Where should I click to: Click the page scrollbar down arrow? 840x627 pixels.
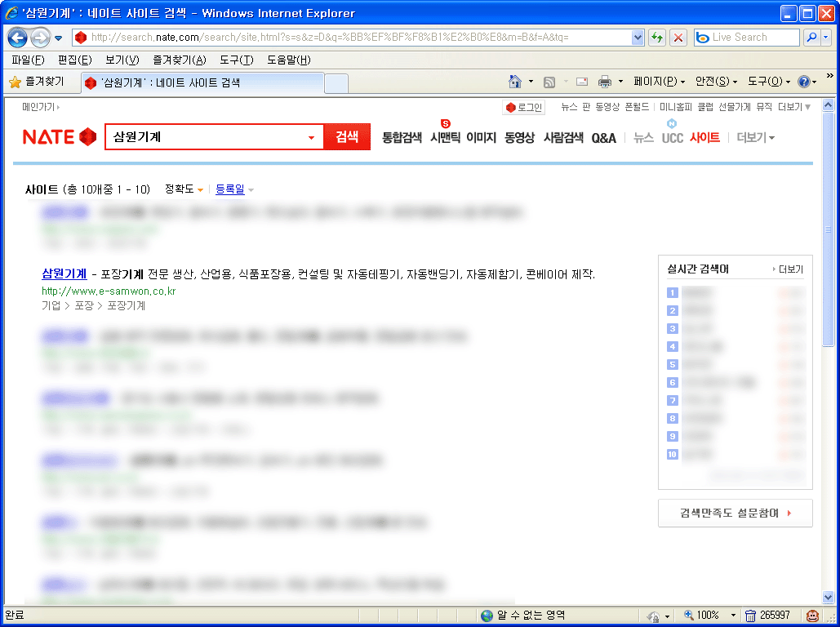(829, 598)
